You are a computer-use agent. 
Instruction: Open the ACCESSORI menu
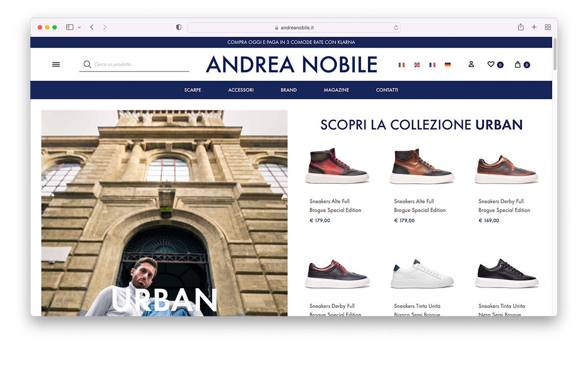241,90
